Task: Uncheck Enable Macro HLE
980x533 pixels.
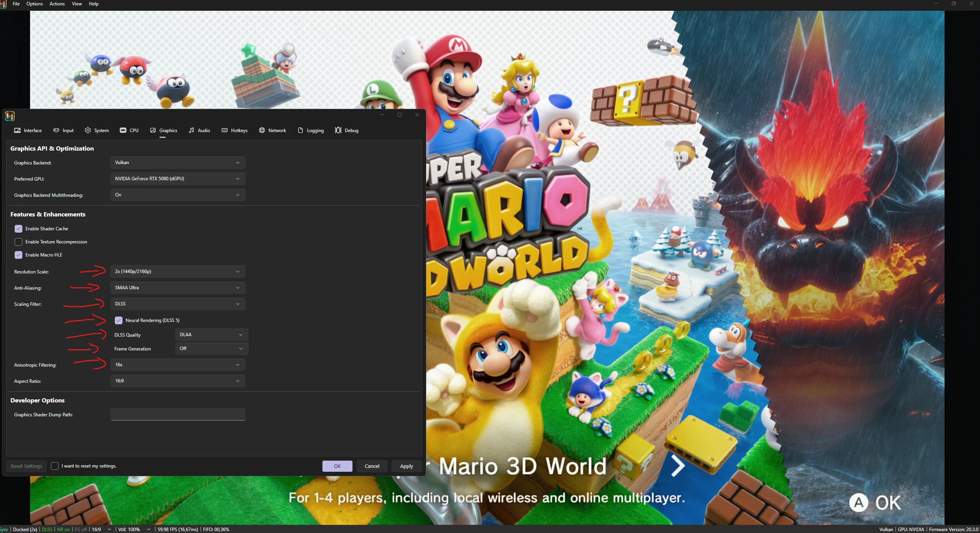Action: point(18,255)
